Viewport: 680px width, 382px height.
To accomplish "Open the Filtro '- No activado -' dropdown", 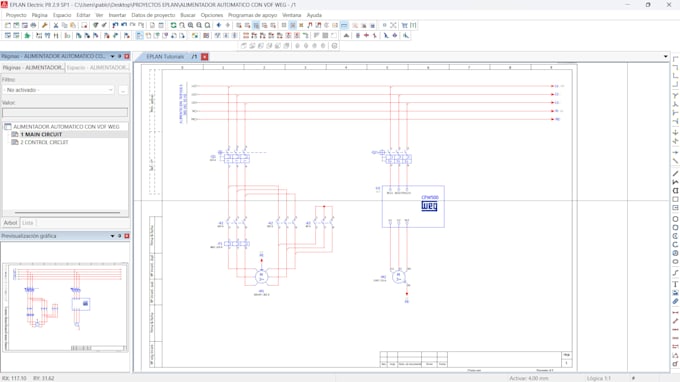I will point(58,90).
